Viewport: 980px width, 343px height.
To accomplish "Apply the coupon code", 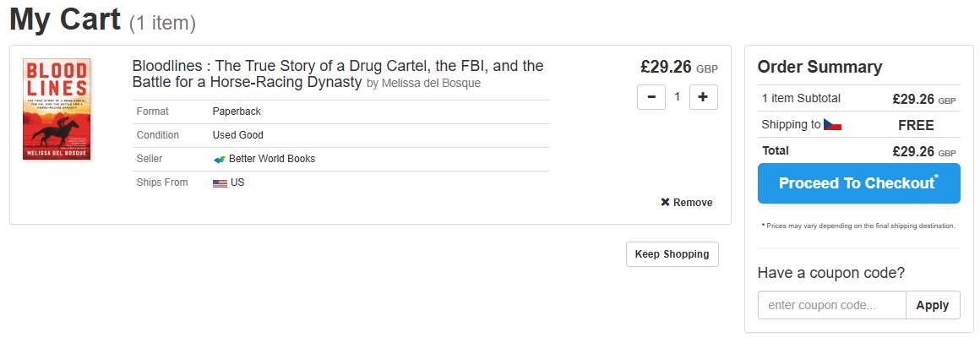I will point(932,305).
